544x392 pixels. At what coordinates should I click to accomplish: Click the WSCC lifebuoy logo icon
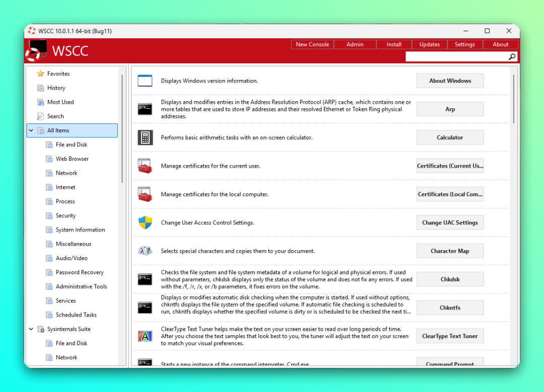click(36, 51)
